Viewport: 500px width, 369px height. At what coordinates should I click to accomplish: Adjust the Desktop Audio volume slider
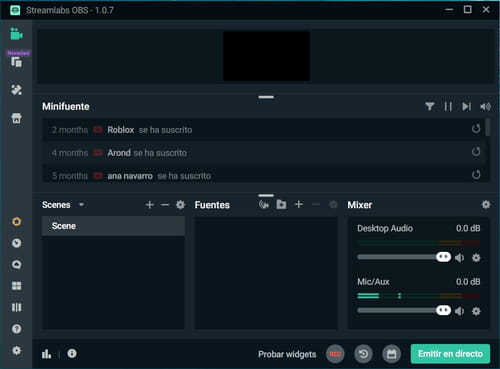click(x=404, y=257)
